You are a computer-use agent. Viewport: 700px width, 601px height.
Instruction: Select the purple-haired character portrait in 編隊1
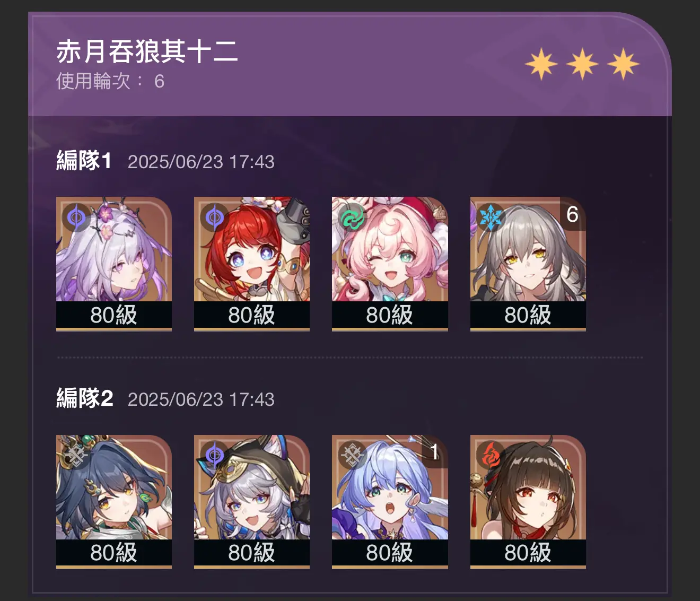114,264
